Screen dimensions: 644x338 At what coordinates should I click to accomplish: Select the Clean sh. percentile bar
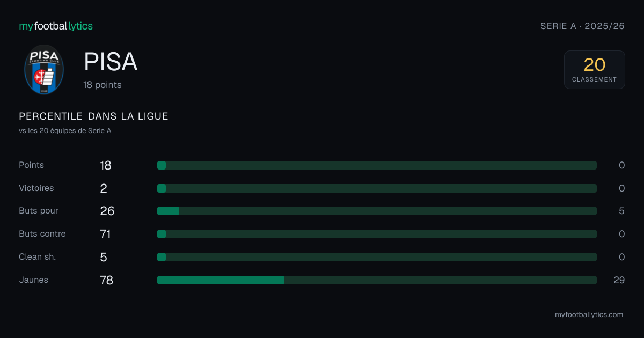(x=377, y=257)
